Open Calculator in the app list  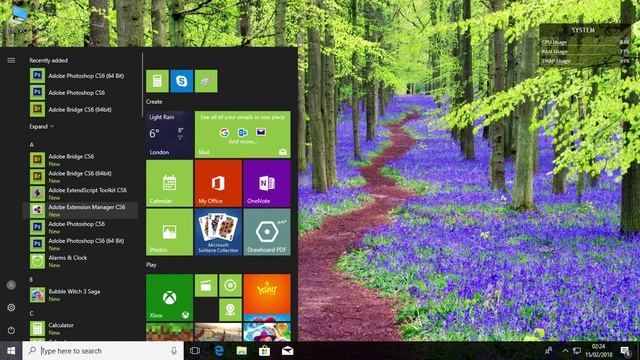tap(80, 329)
